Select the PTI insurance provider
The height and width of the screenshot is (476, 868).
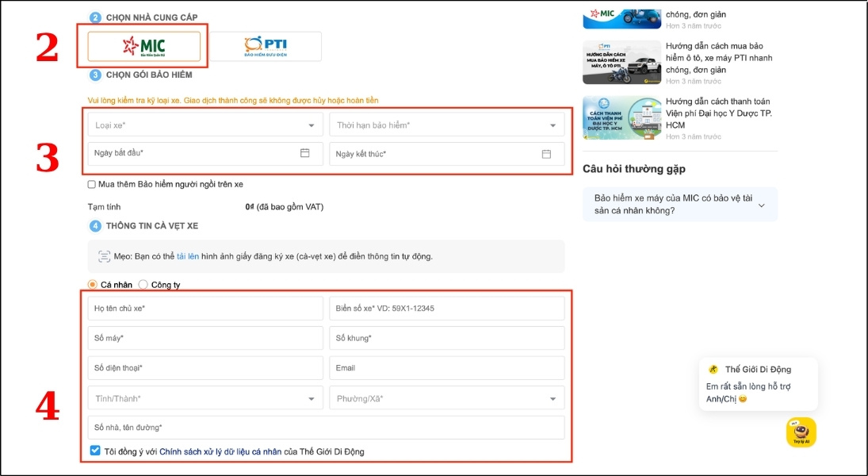266,46
